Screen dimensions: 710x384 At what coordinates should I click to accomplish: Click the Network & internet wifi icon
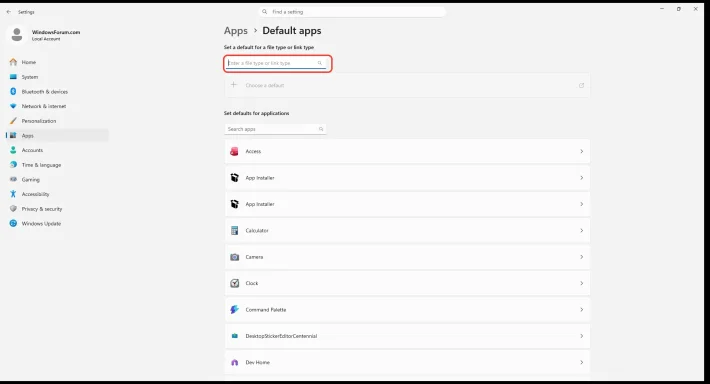(13, 106)
